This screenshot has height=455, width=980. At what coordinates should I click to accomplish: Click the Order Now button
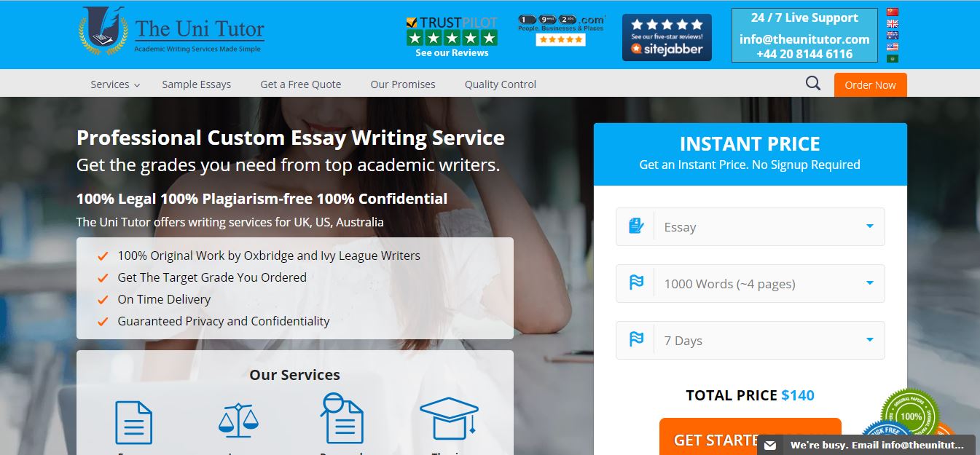point(870,85)
